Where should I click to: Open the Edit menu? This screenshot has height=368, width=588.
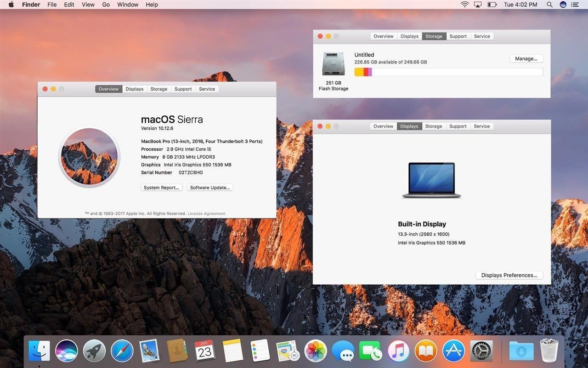69,5
